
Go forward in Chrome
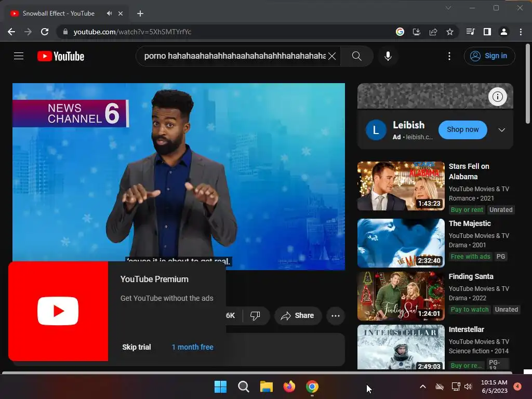click(28, 32)
